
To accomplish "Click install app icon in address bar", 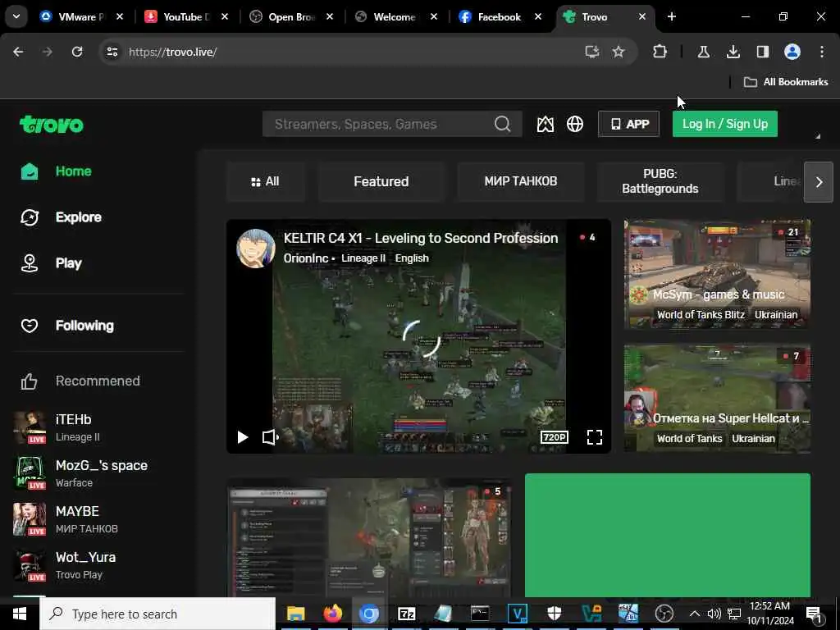I will [x=592, y=52].
